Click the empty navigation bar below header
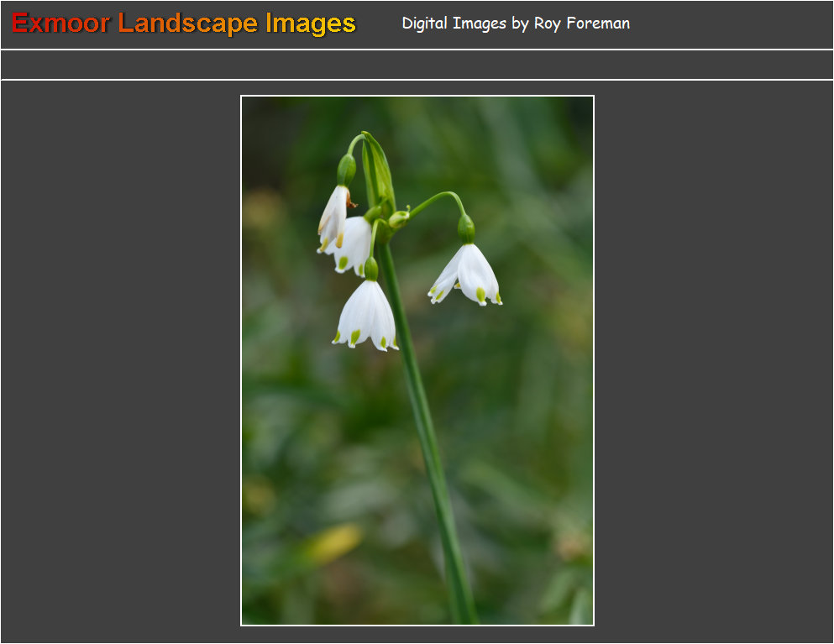Image resolution: width=834 pixels, height=644 pixels. click(x=417, y=65)
